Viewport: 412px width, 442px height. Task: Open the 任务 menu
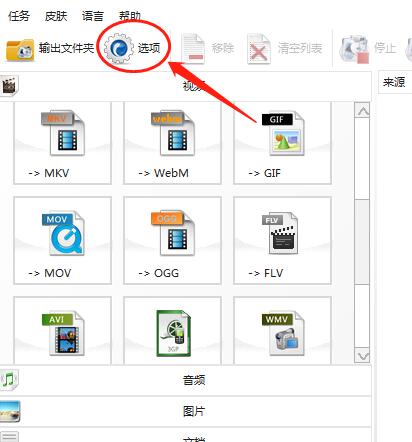(19, 16)
